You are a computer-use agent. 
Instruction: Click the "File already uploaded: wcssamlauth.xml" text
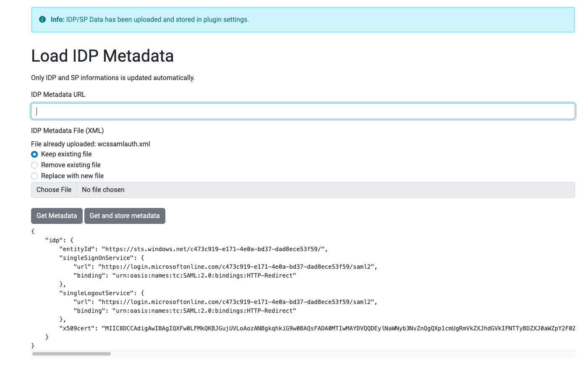click(91, 144)
